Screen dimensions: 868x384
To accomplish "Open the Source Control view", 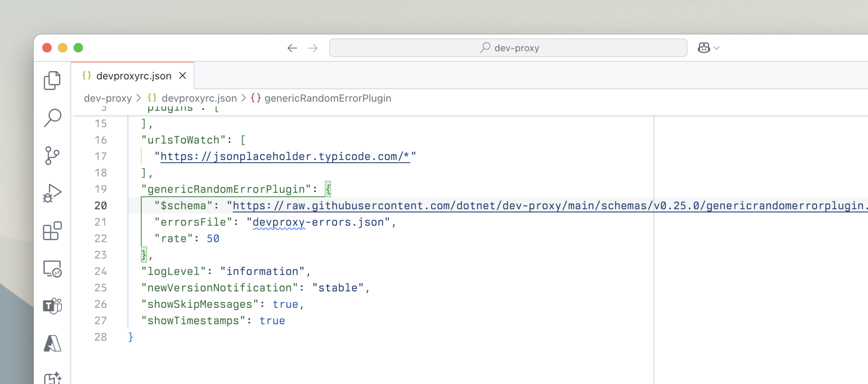I will click(53, 156).
